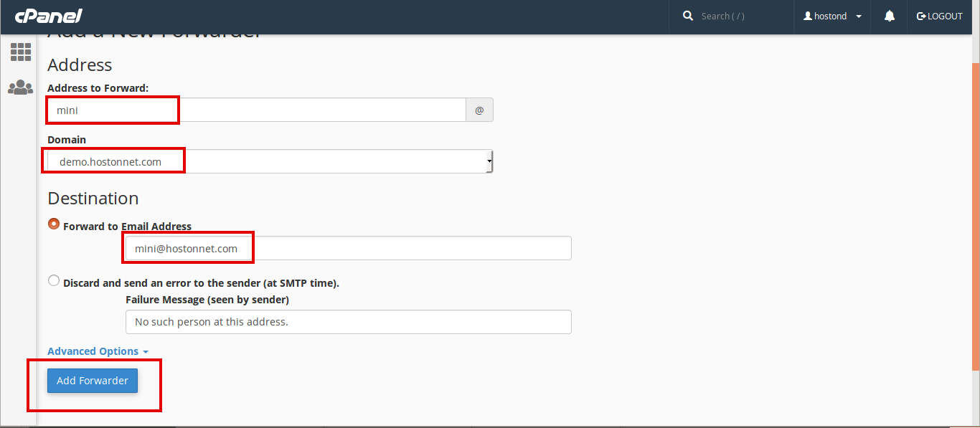The height and width of the screenshot is (428, 980).
Task: Expand the hostond user menu caret
Action: coord(859,16)
